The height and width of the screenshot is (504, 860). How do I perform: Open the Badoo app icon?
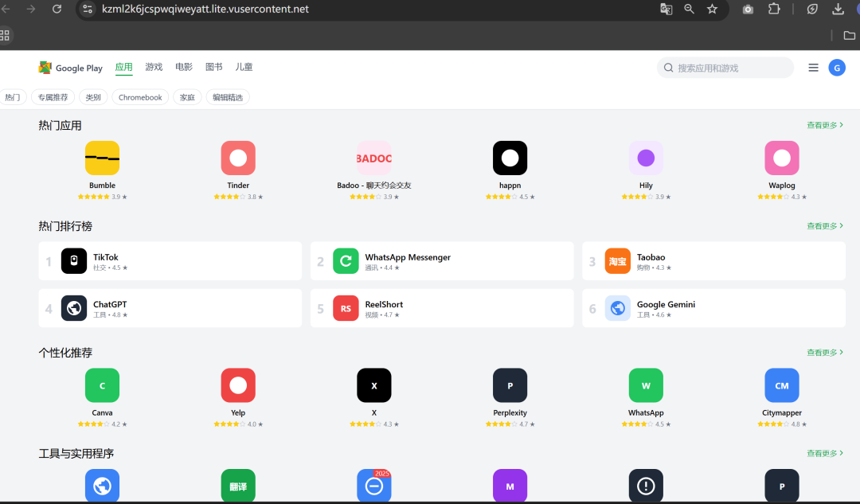(x=374, y=158)
